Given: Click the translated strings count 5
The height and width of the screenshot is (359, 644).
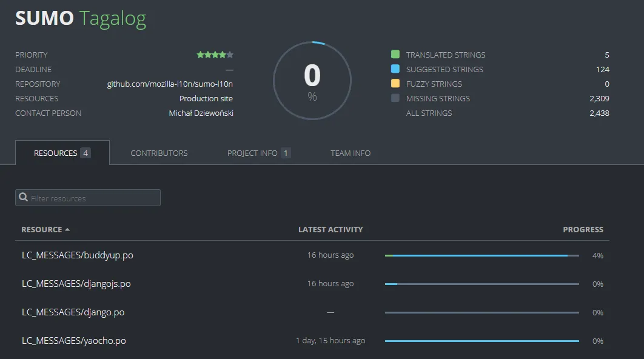Looking at the screenshot, I should click(606, 55).
